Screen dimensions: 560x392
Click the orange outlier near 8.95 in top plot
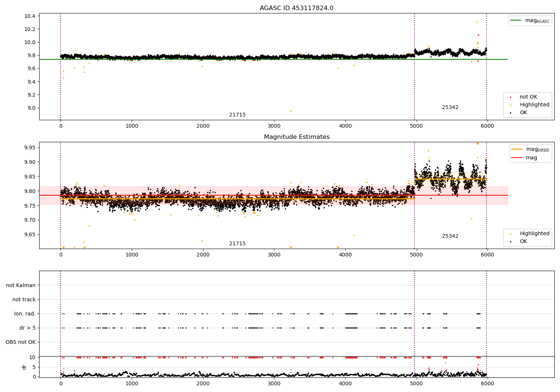pyautogui.click(x=291, y=111)
